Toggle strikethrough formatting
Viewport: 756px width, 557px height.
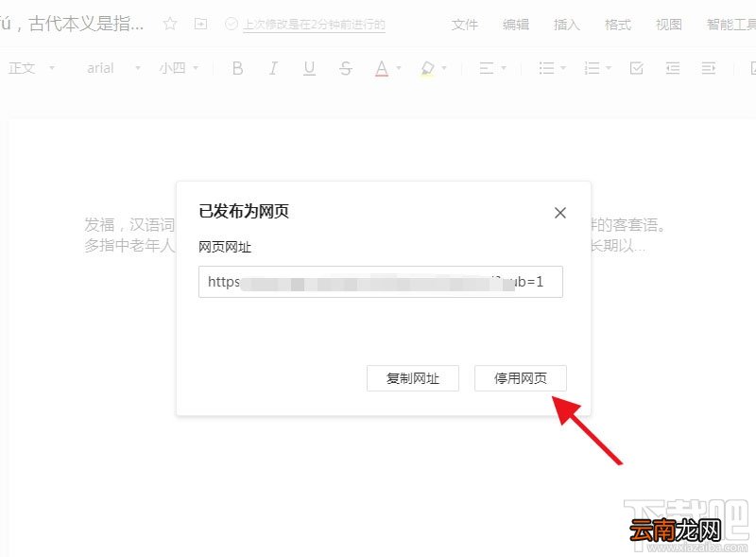click(x=345, y=68)
